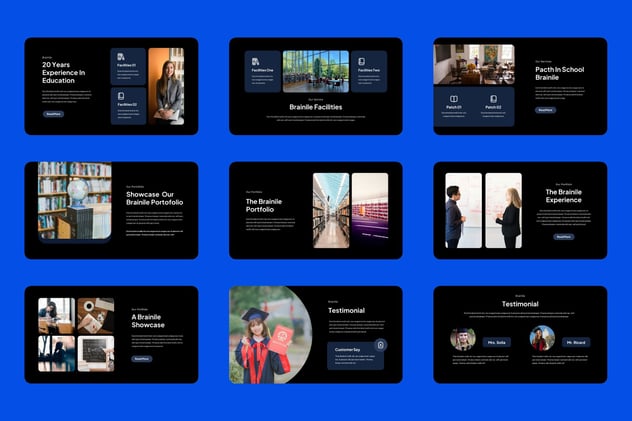Click Read More under 20 Years Experience

click(x=54, y=114)
